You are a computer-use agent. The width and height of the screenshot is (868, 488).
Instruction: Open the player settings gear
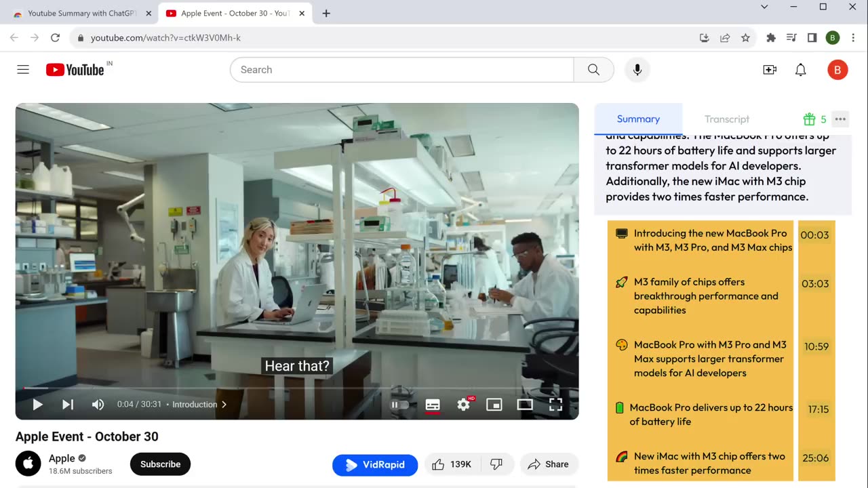pos(464,405)
